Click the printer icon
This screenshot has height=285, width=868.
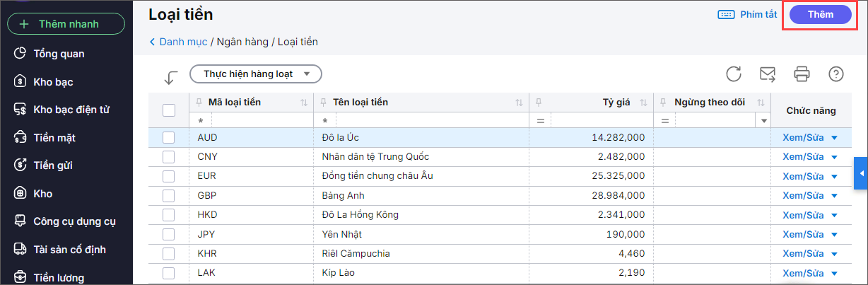(802, 74)
